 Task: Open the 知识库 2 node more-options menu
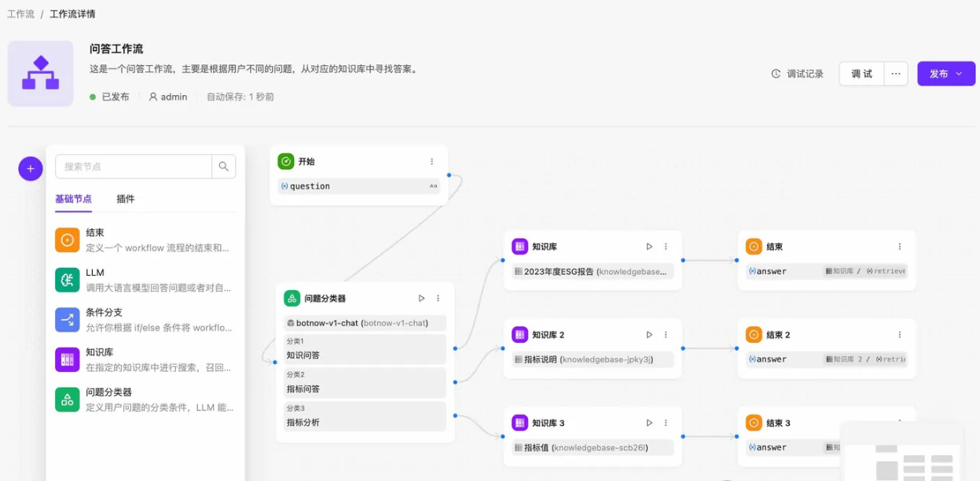click(666, 334)
